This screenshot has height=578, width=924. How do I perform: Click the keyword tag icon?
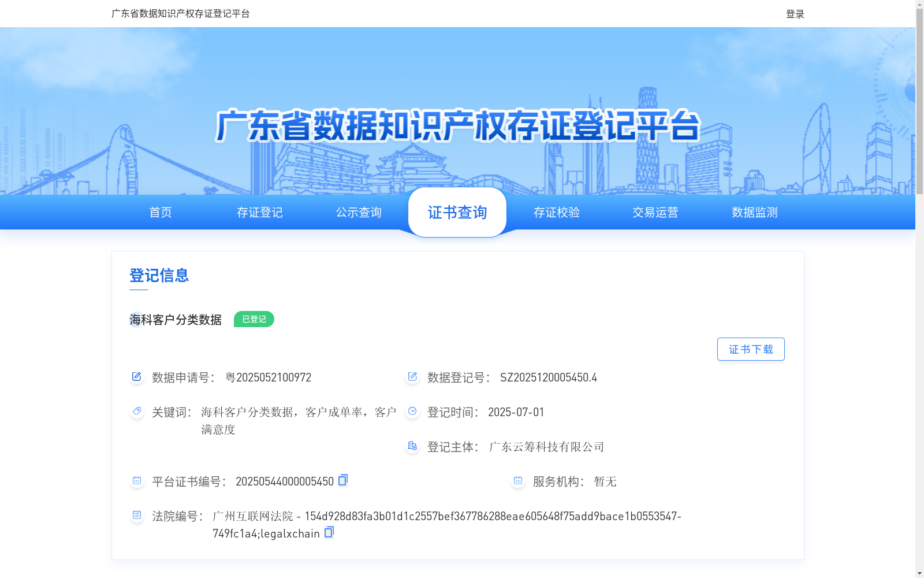(x=137, y=412)
